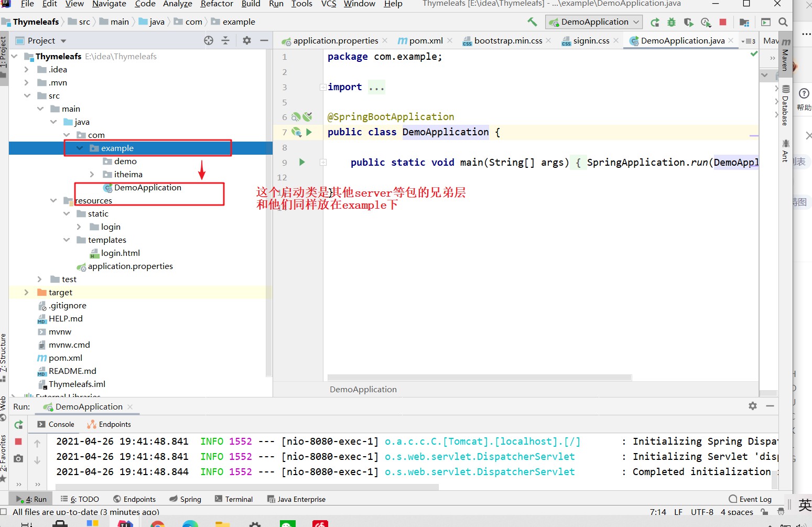Collapse the Thymeleafs root node
The width and height of the screenshot is (812, 527).
15,56
